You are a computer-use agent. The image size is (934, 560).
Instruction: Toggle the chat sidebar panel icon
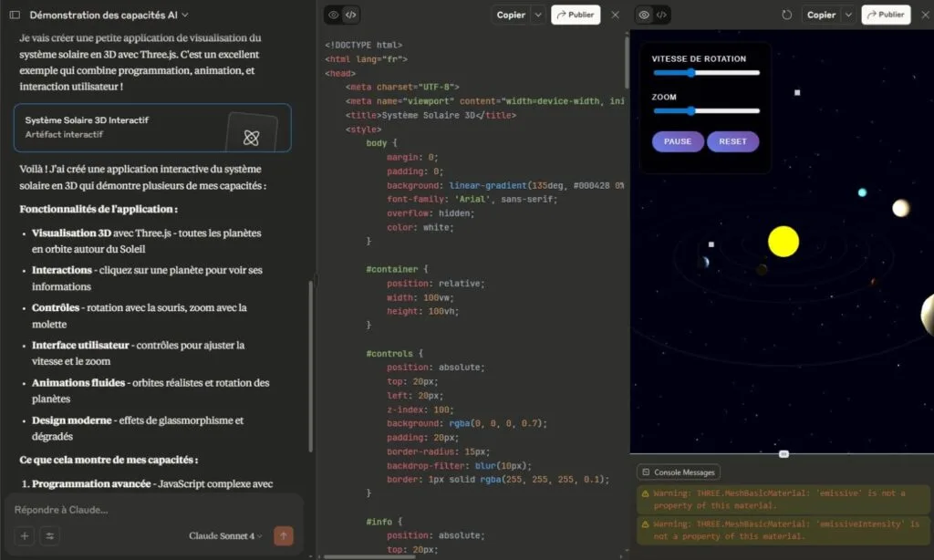[15, 15]
